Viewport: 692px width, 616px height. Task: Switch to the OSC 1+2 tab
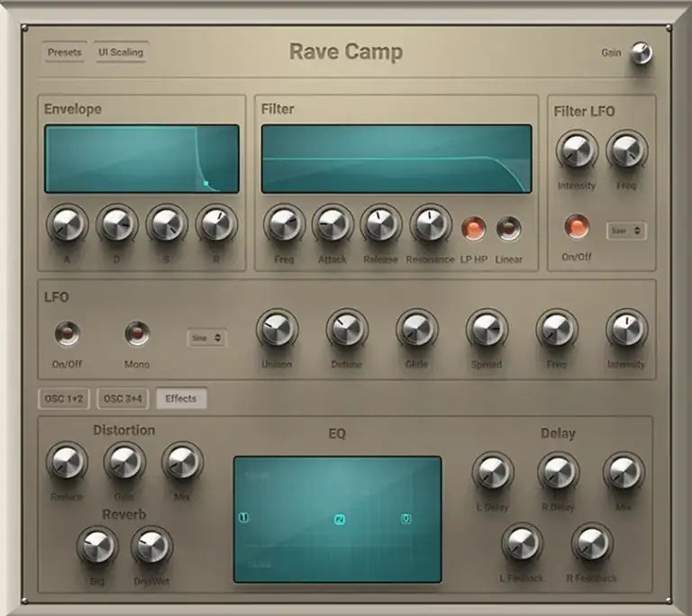point(64,398)
